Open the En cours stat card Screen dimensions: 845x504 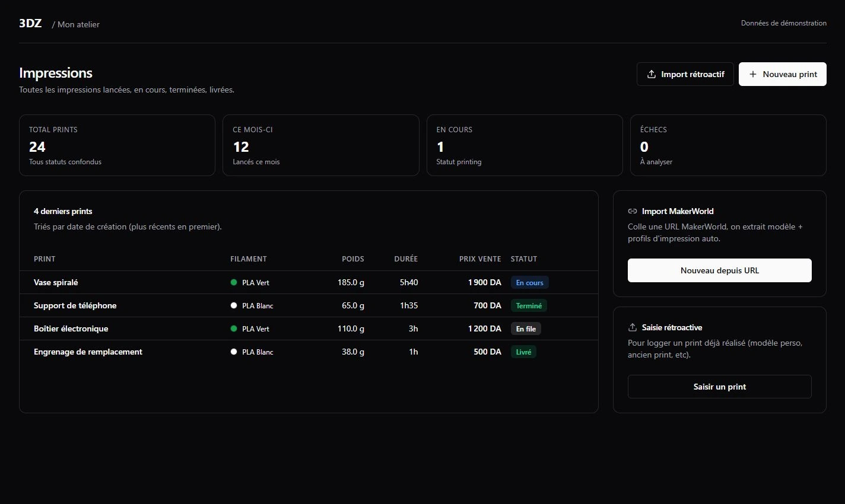coord(525,145)
